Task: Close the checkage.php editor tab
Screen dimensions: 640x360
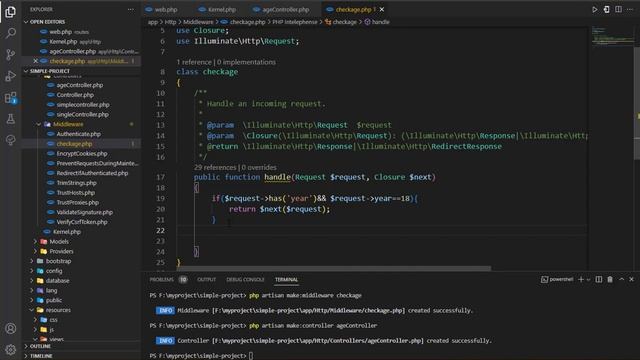Action: coord(382,9)
